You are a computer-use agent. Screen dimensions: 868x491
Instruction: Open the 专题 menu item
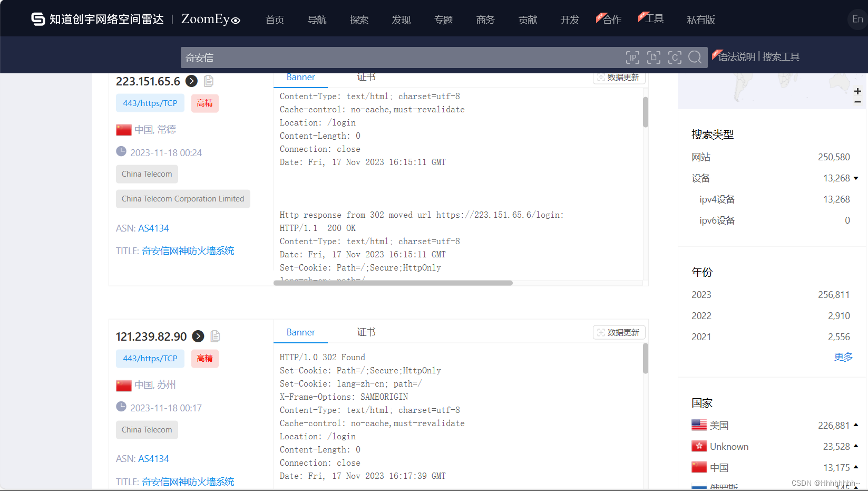coord(443,20)
